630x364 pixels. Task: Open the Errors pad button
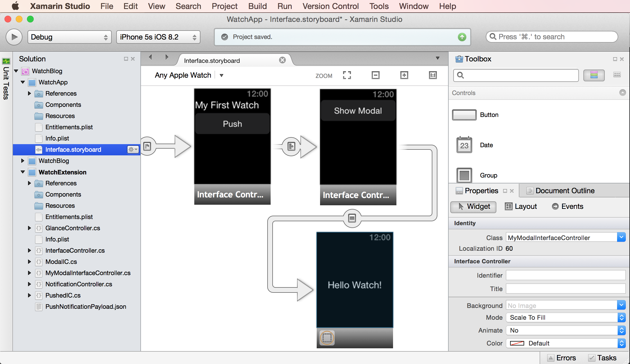(x=561, y=358)
